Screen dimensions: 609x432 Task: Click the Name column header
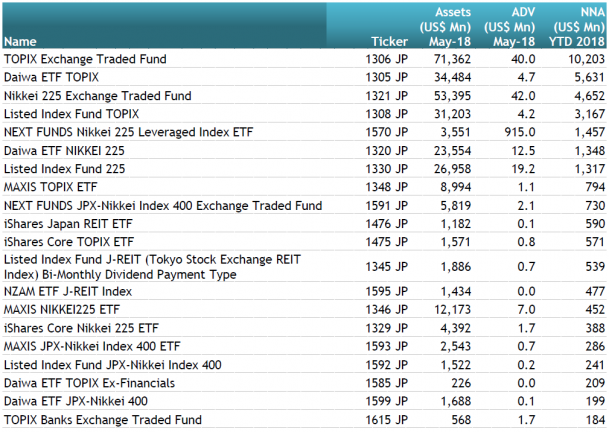[x=20, y=43]
